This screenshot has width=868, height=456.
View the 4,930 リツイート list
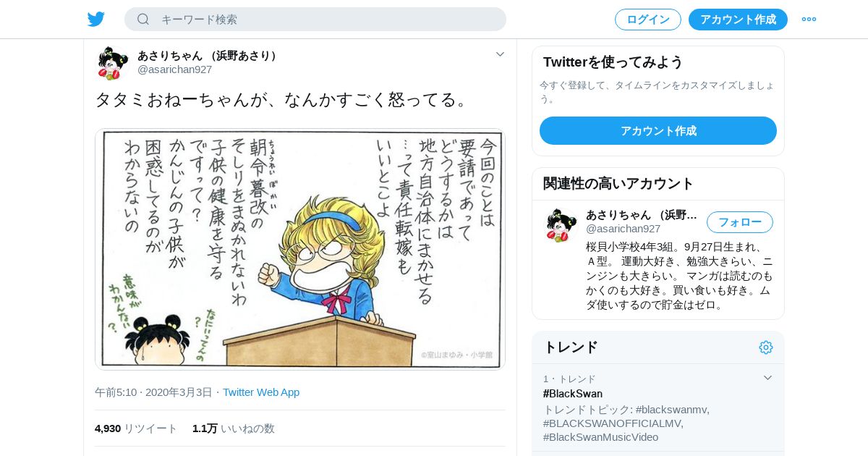(136, 428)
